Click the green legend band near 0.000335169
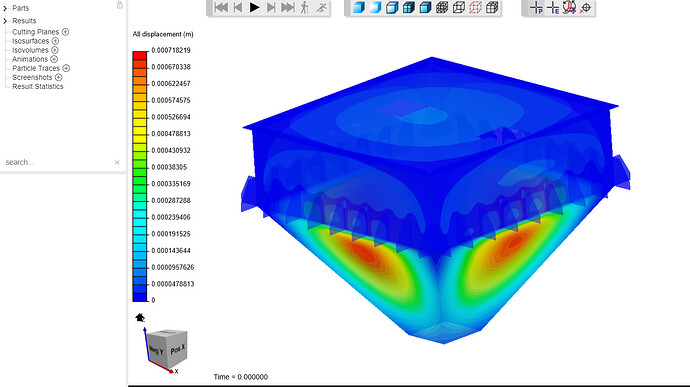 pyautogui.click(x=140, y=181)
